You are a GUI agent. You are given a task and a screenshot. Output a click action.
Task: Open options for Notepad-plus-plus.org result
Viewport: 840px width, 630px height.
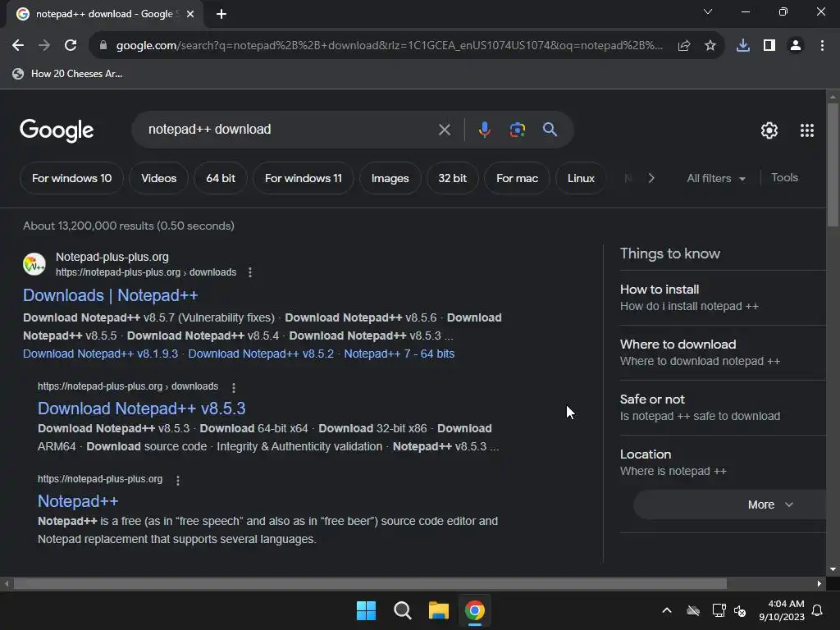pyautogui.click(x=250, y=272)
